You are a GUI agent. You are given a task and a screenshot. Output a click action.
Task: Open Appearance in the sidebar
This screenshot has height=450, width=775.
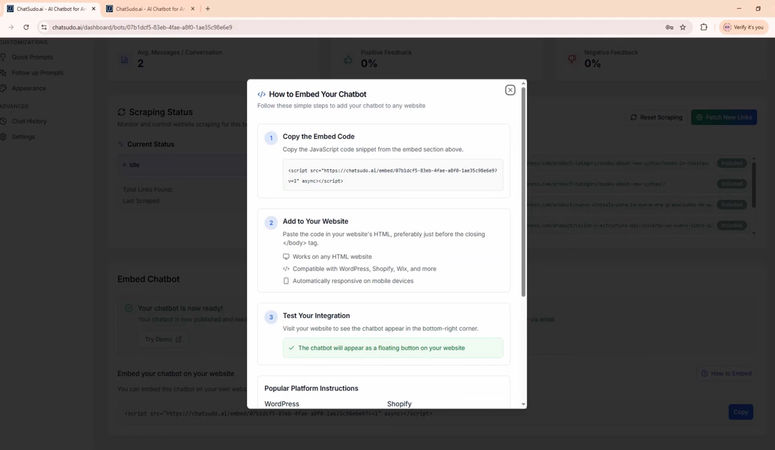(x=29, y=88)
